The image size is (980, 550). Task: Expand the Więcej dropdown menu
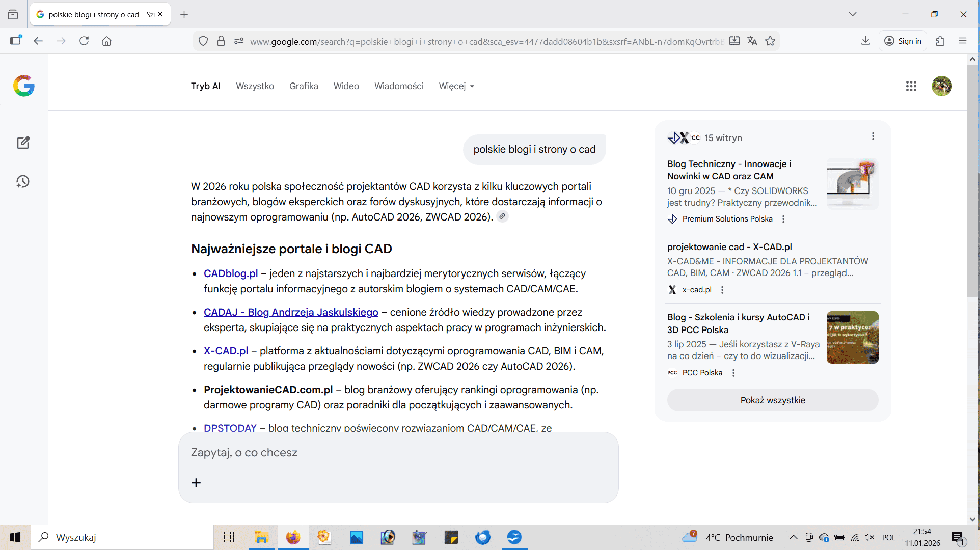click(456, 86)
